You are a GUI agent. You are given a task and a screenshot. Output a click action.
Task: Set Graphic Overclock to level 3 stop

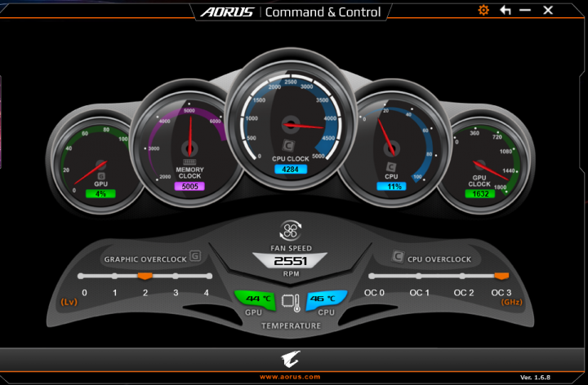(176, 276)
